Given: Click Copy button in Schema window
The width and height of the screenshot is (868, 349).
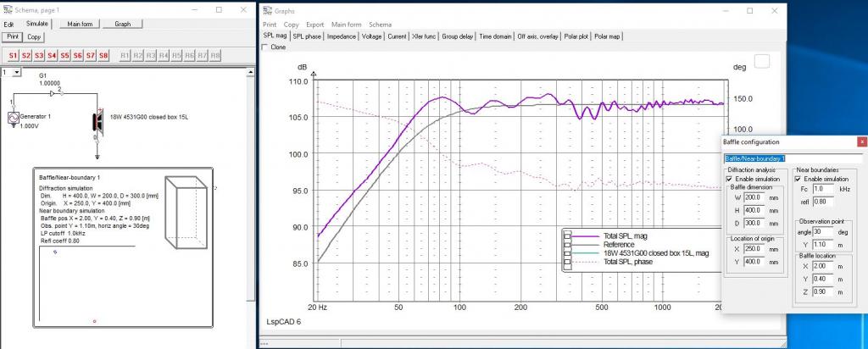Looking at the screenshot, I should coord(34,37).
